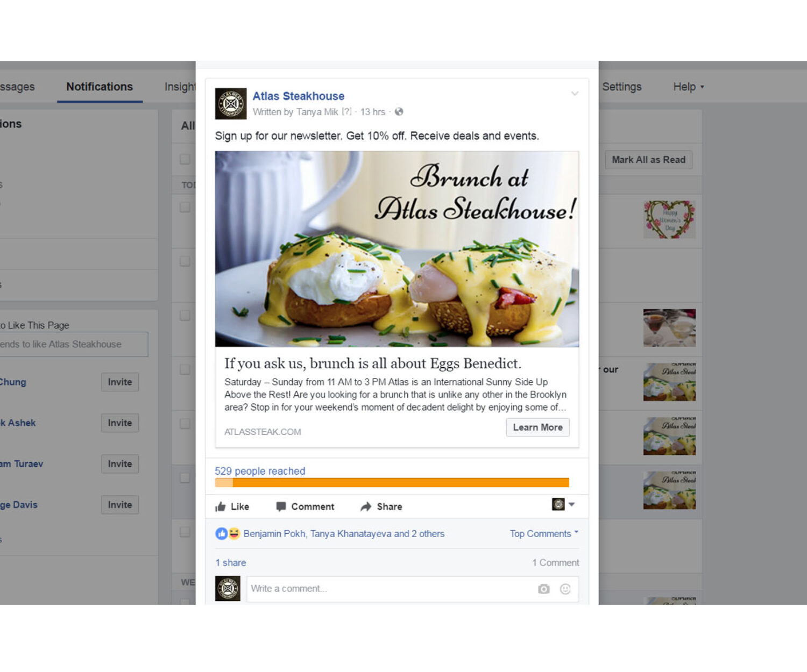Attach a photo using camera icon
The height and width of the screenshot is (672, 807).
544,589
